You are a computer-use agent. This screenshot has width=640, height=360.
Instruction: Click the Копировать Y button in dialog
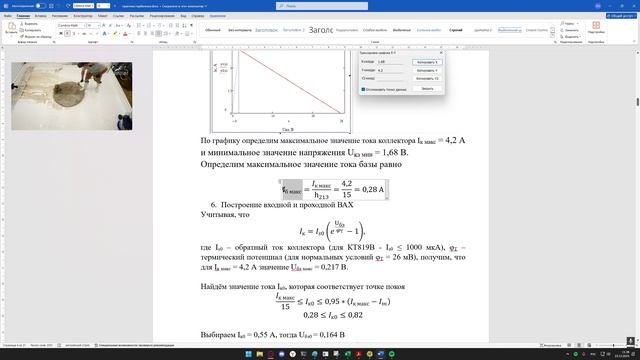[x=427, y=70]
